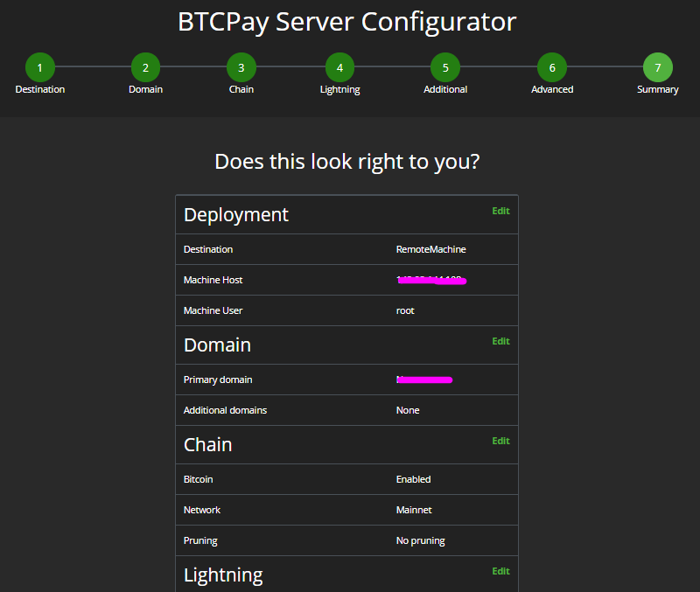Click the BTCPay Server Configurator title

pos(347,22)
